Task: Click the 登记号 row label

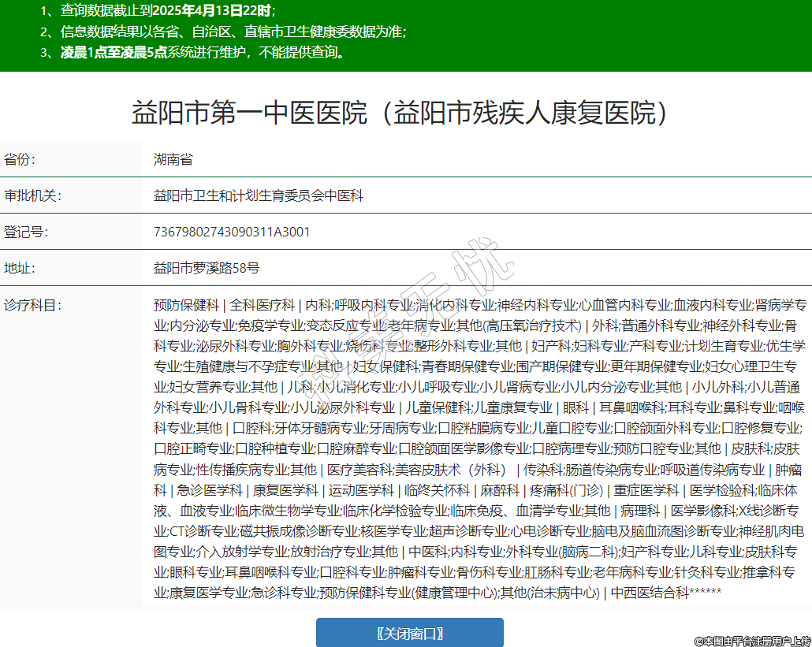Action: (x=26, y=232)
